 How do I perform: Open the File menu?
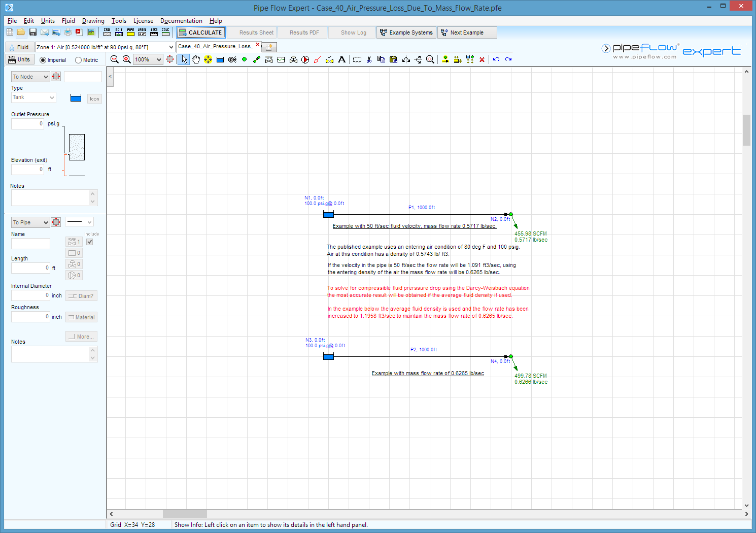coord(12,21)
